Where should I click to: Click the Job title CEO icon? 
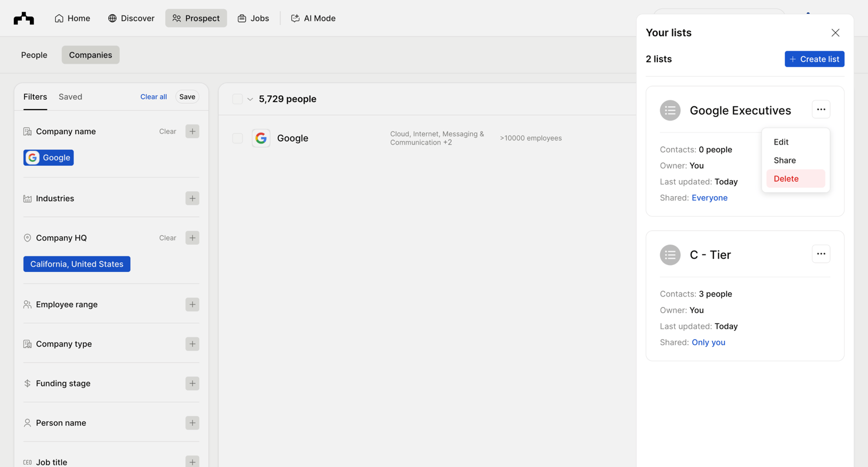point(28,462)
